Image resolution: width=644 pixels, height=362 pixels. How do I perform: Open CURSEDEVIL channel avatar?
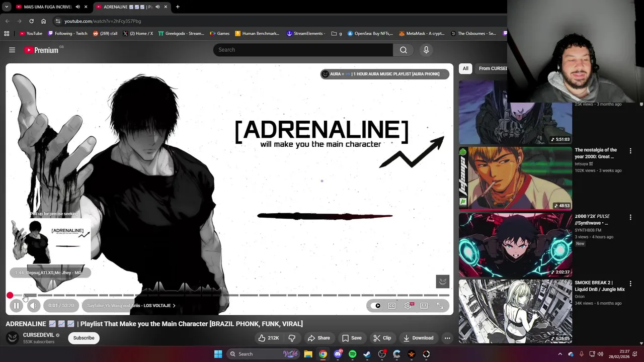point(13,338)
